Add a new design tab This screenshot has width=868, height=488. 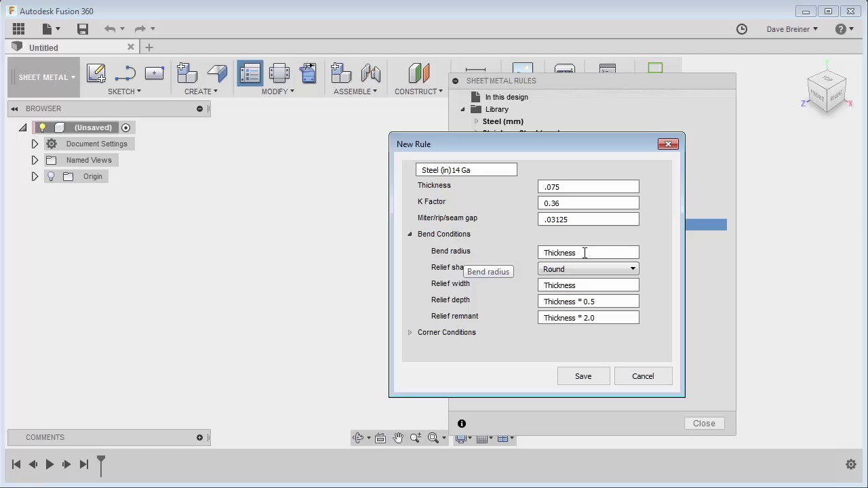pyautogui.click(x=149, y=47)
